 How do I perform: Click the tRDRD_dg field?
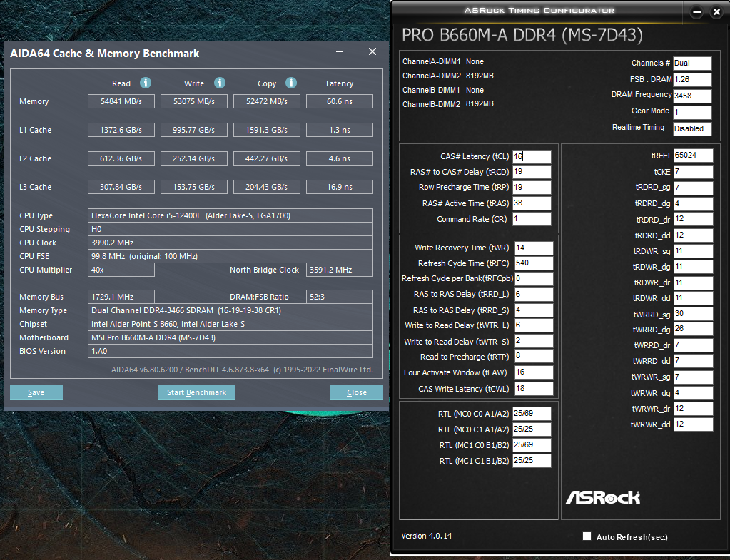pyautogui.click(x=693, y=203)
